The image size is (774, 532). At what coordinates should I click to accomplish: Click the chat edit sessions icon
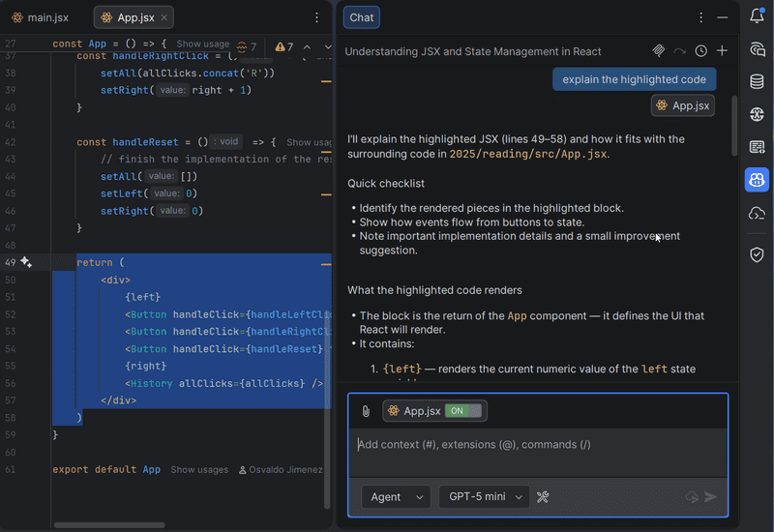pyautogui.click(x=659, y=50)
